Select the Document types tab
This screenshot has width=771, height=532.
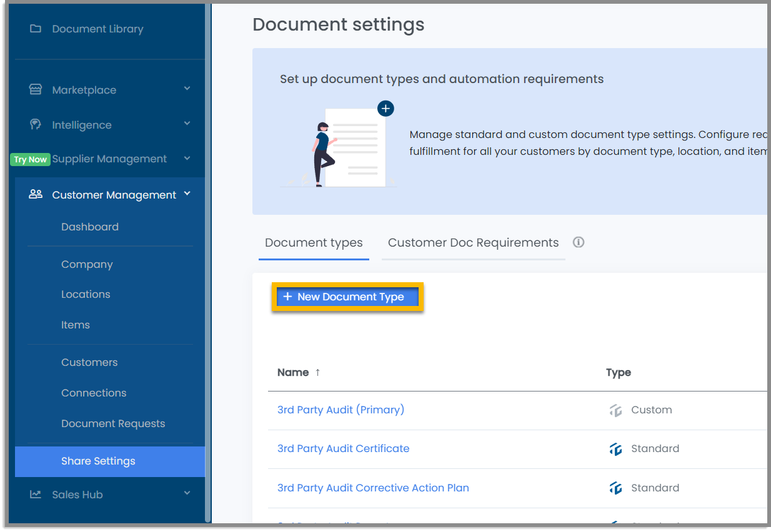[314, 242]
